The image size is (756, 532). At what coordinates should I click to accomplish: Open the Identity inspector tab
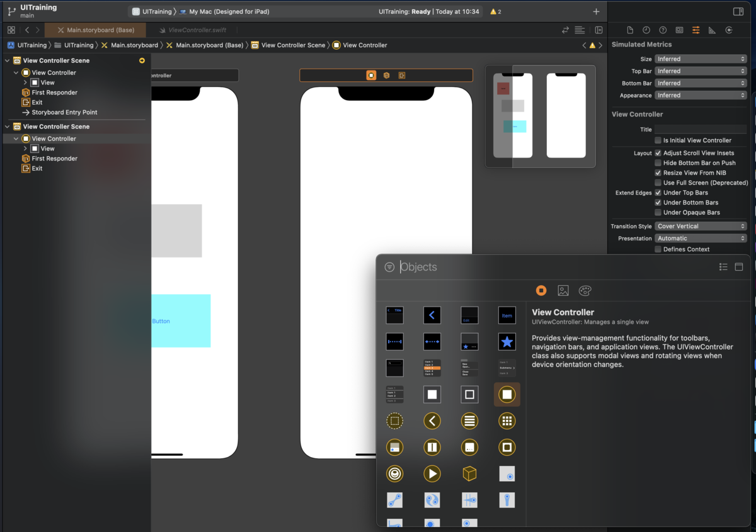pos(679,30)
